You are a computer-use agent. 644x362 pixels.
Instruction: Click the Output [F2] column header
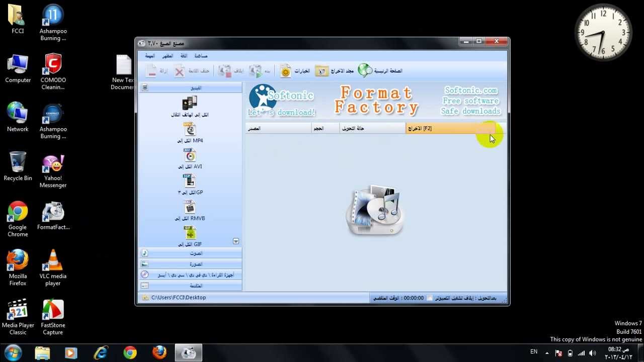point(450,128)
